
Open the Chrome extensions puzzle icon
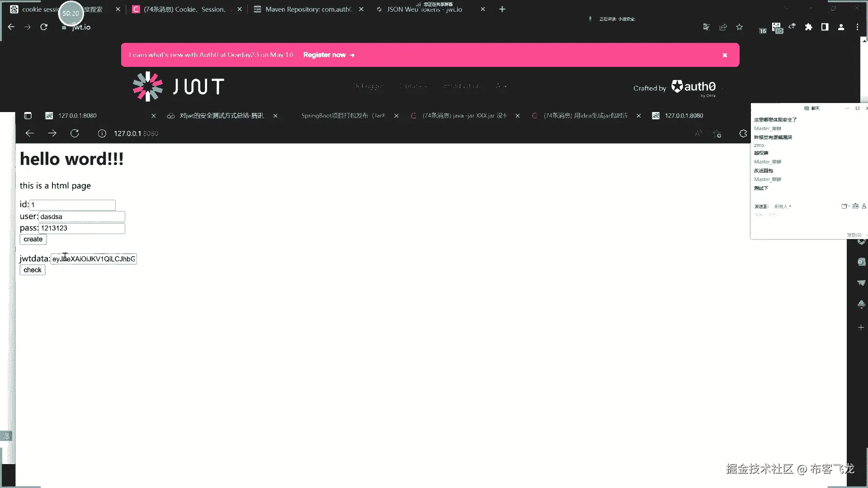tap(808, 27)
